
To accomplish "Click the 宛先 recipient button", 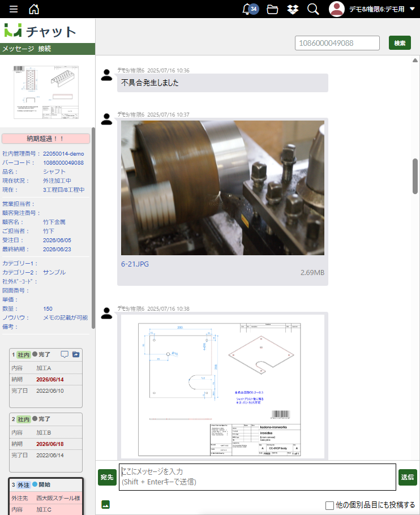I will coord(107,477).
